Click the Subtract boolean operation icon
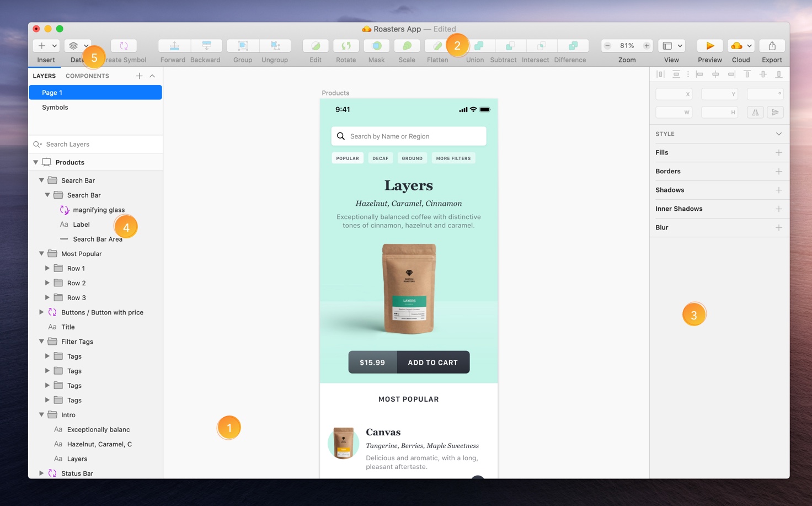 click(x=510, y=46)
